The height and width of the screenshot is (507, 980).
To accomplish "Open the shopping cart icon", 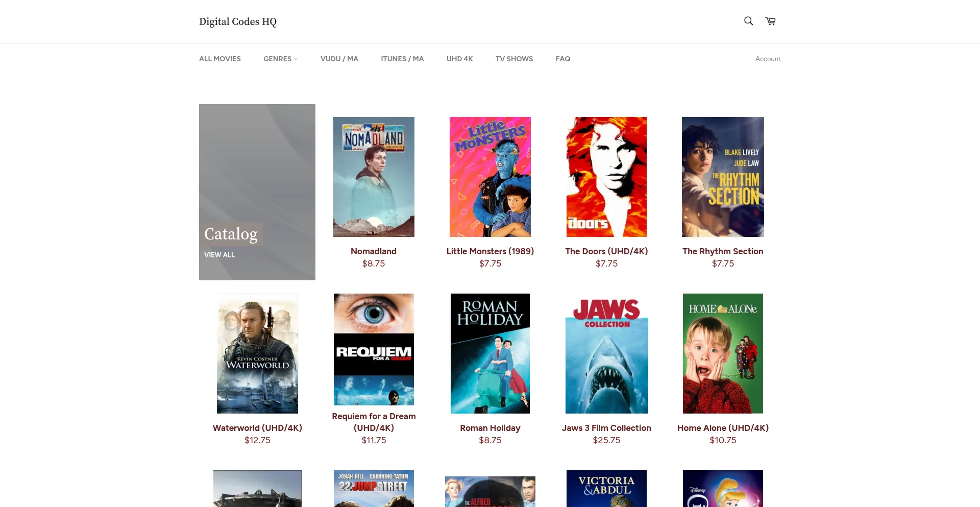I will [x=770, y=21].
